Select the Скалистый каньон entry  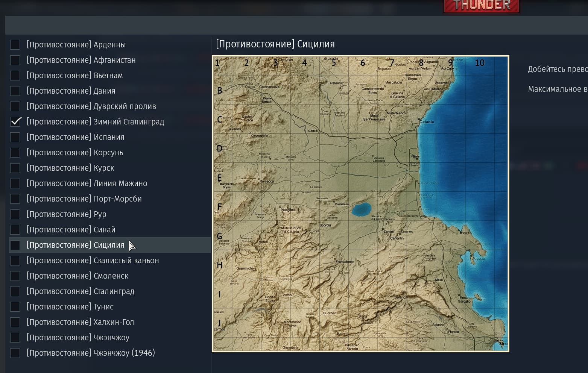tap(93, 261)
